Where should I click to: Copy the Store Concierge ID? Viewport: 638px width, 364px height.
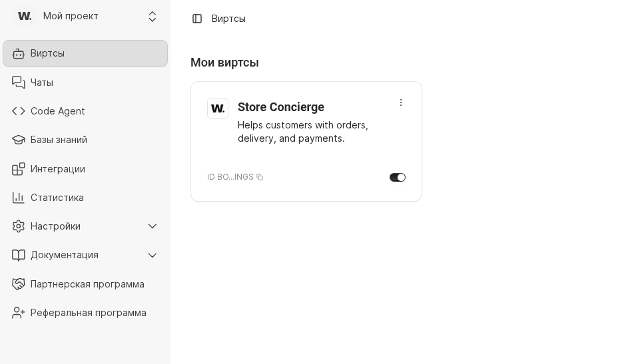pos(260,177)
